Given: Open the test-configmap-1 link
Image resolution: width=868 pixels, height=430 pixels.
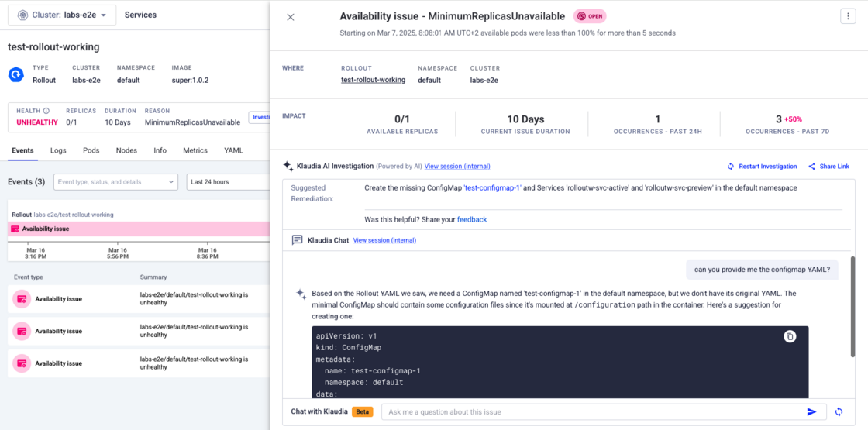Looking at the screenshot, I should click(492, 188).
